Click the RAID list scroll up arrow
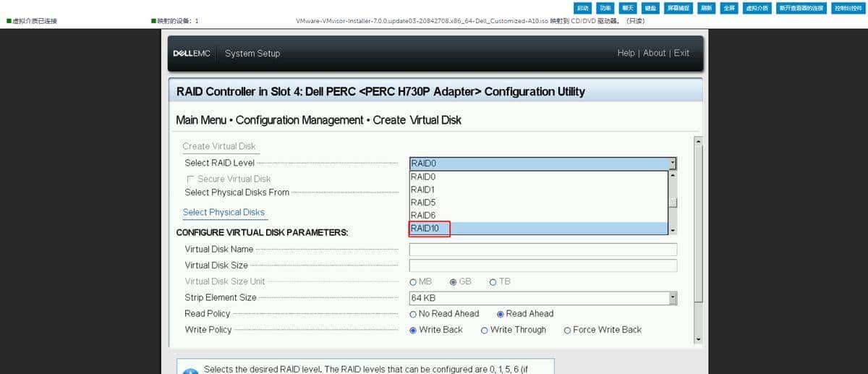 pyautogui.click(x=673, y=175)
